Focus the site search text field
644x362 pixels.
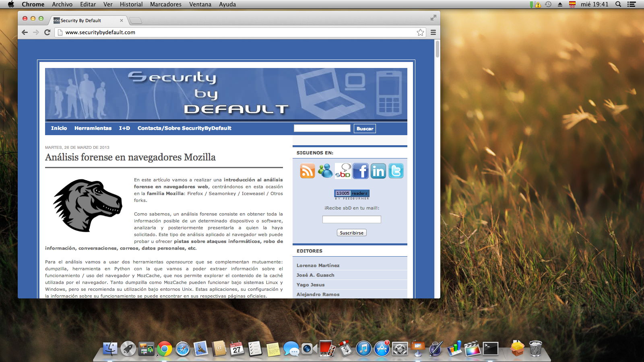(322, 128)
